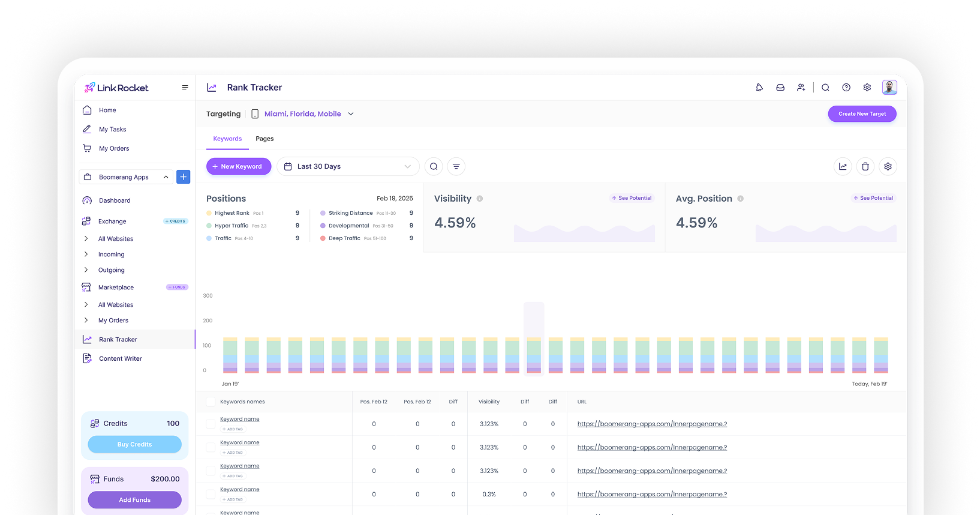Expand All Websites under Exchange
This screenshot has width=980, height=515.
[x=86, y=239]
